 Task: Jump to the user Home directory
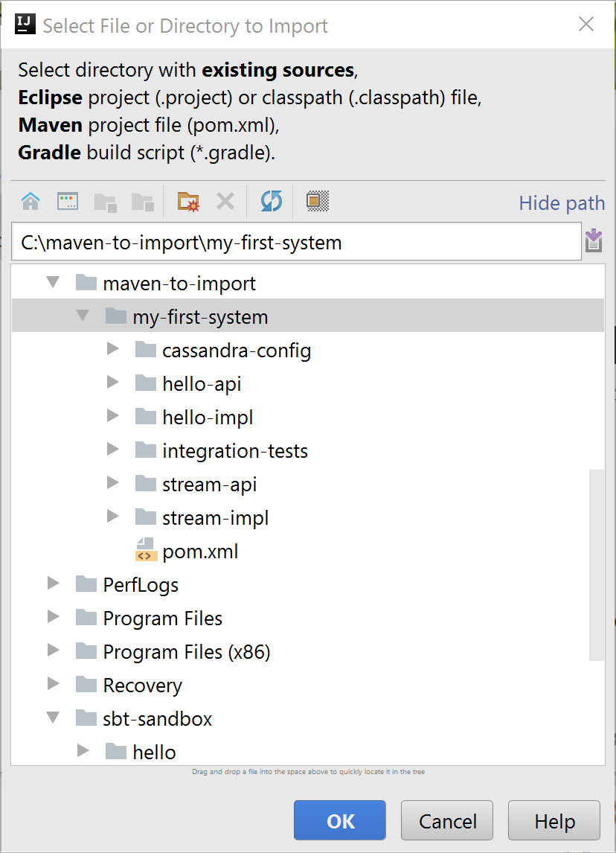tap(31, 202)
